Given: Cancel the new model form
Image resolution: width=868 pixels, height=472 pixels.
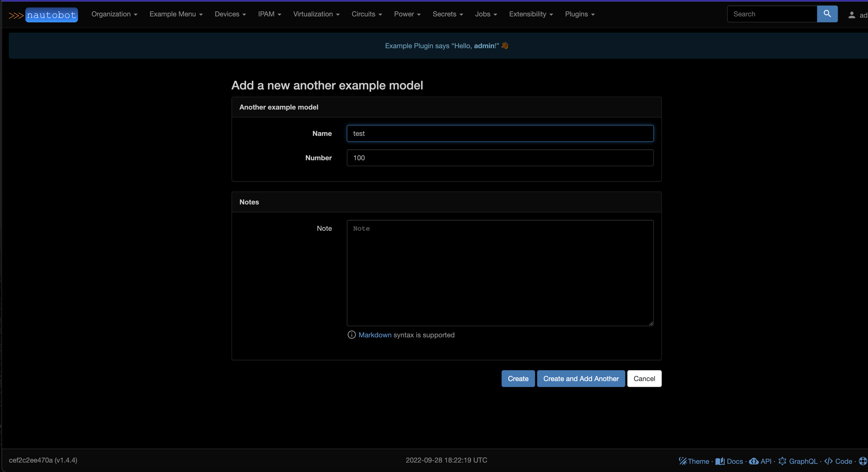Looking at the screenshot, I should (644, 378).
